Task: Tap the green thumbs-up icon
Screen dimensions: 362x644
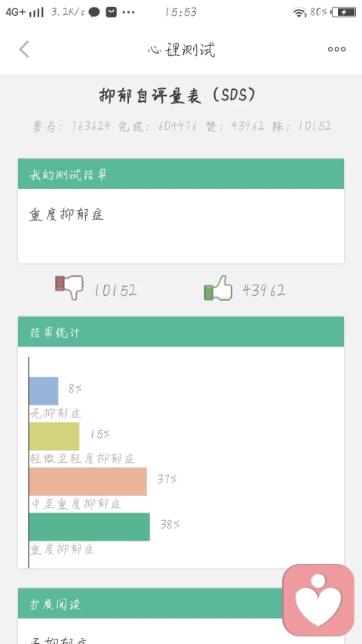Action: coord(218,288)
